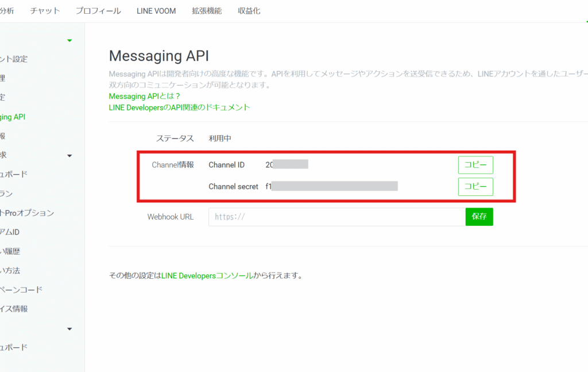This screenshot has width=588, height=372.
Task: Select the ペーンコード sidebar item
Action: click(x=21, y=289)
